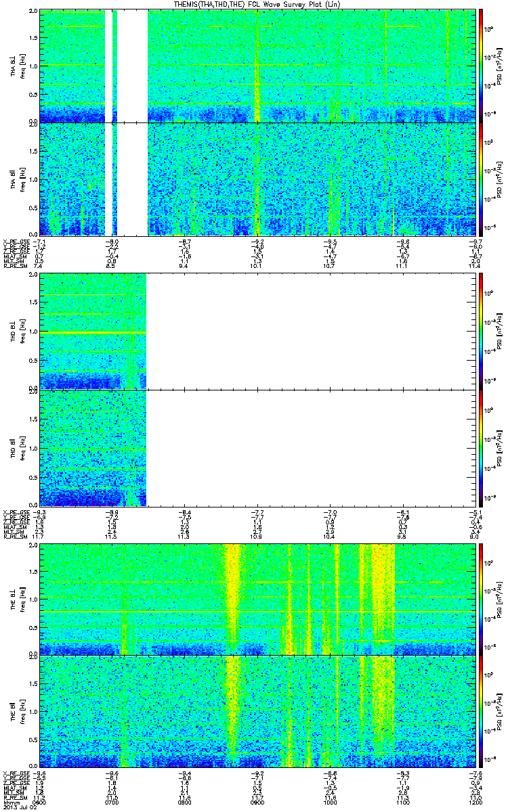Click the PSD color bar beside THA perpendicular panel
508x812 pixels.
point(481,66)
